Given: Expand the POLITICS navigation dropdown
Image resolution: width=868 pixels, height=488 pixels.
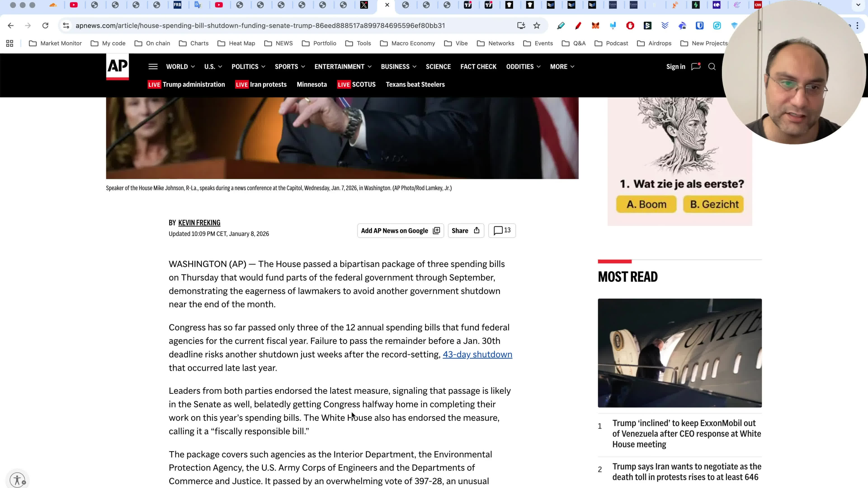Looking at the screenshot, I should pos(248,67).
